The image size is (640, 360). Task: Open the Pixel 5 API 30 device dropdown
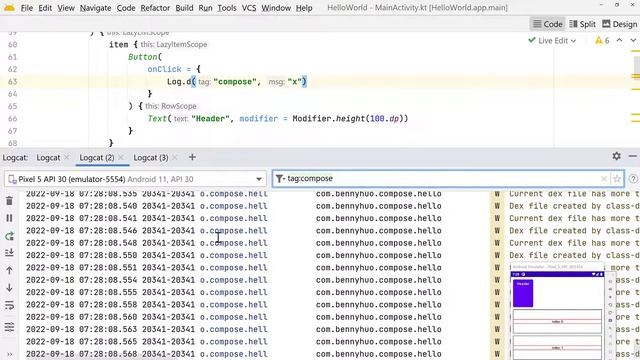pos(135,179)
